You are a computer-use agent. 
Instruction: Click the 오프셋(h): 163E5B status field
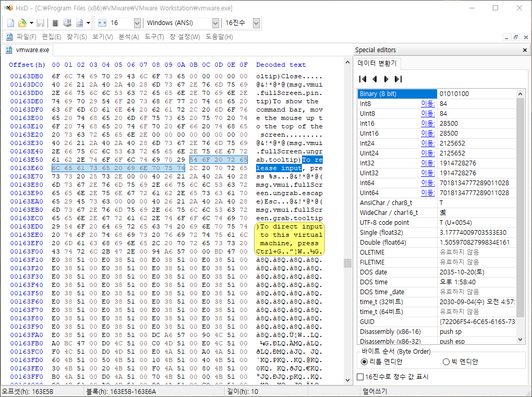(28, 391)
